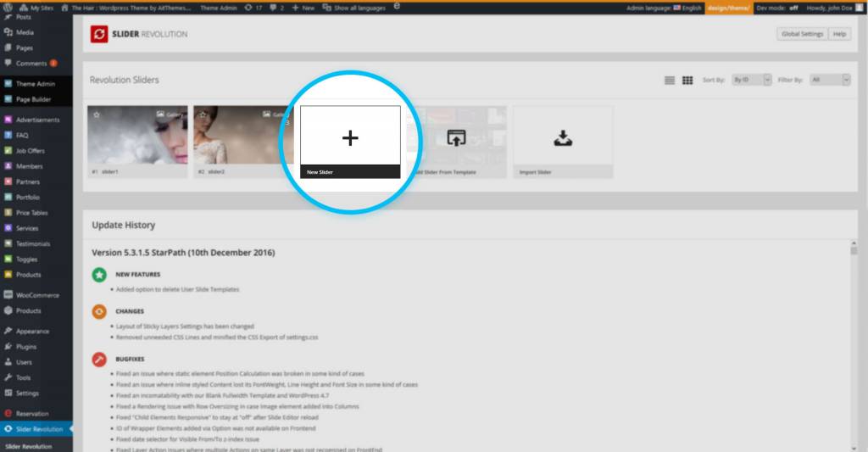The height and width of the screenshot is (452, 868).
Task: Click the orange design/theme/ label
Action: (x=728, y=8)
